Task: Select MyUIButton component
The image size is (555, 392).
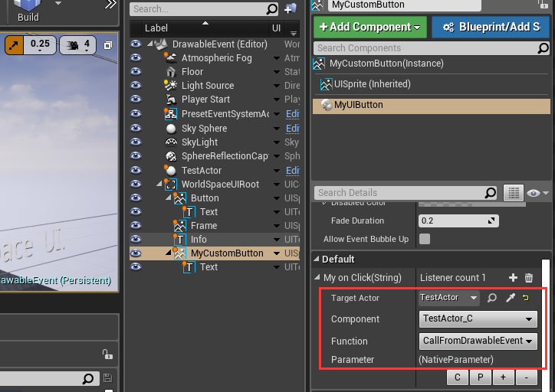Action: coord(432,105)
